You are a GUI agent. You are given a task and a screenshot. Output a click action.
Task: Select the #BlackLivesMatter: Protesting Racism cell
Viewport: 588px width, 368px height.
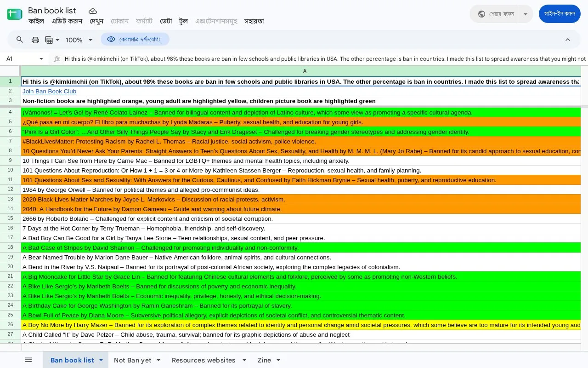coord(301,141)
